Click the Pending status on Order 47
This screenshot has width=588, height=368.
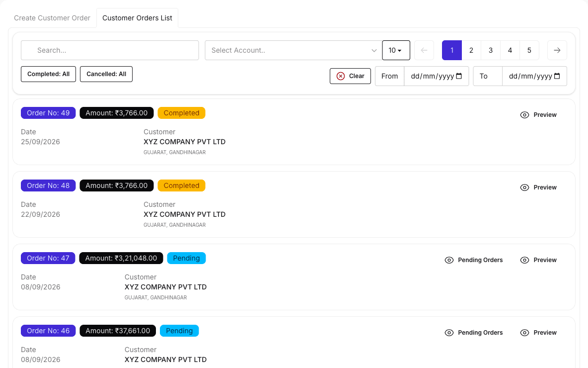coord(186,259)
